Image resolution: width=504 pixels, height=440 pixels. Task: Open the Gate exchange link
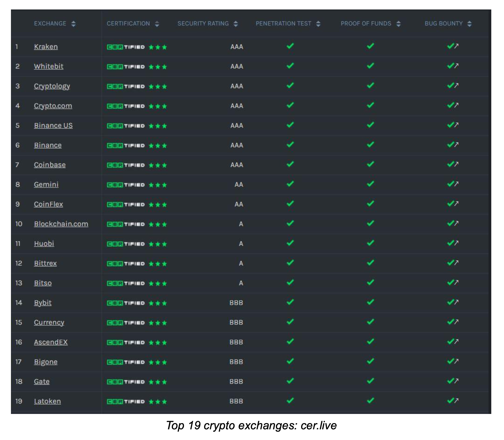pyautogui.click(x=42, y=382)
